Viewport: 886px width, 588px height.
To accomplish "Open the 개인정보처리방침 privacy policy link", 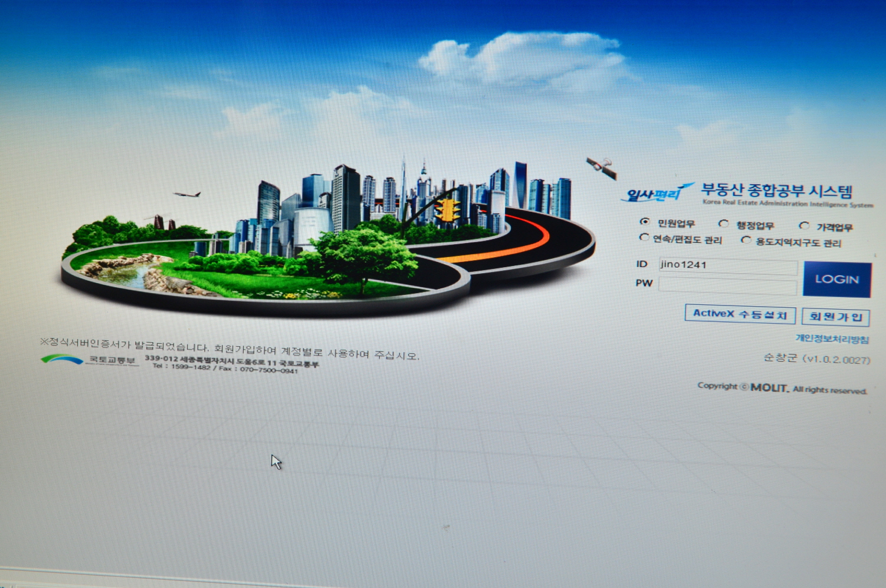I will 832,339.
